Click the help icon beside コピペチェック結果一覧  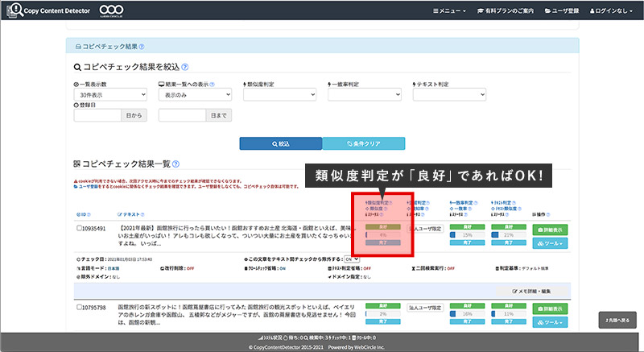[x=175, y=163]
